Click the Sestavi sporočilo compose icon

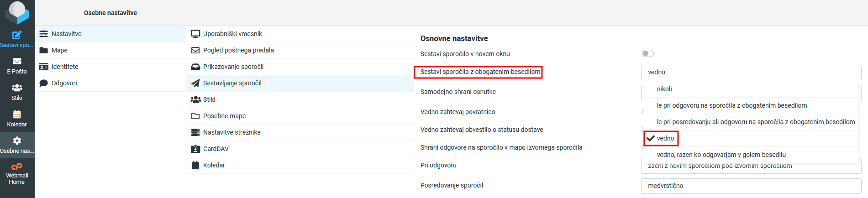[x=17, y=35]
